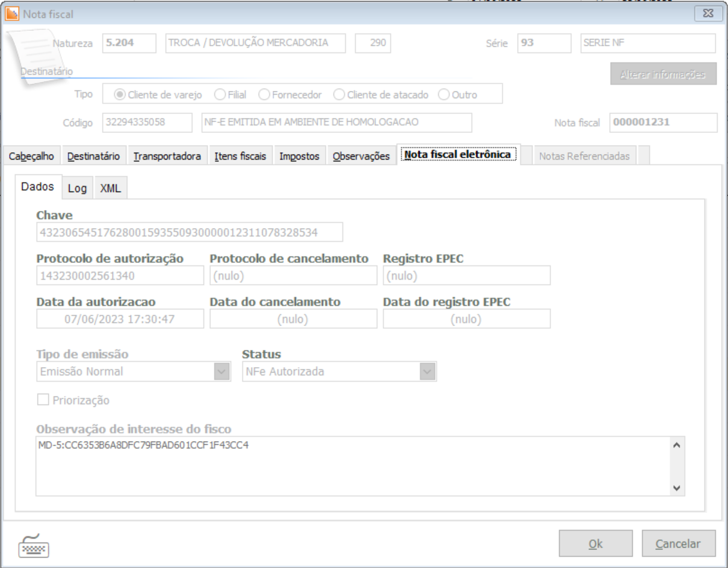Click the Observação de interesse do fisco label

click(134, 429)
